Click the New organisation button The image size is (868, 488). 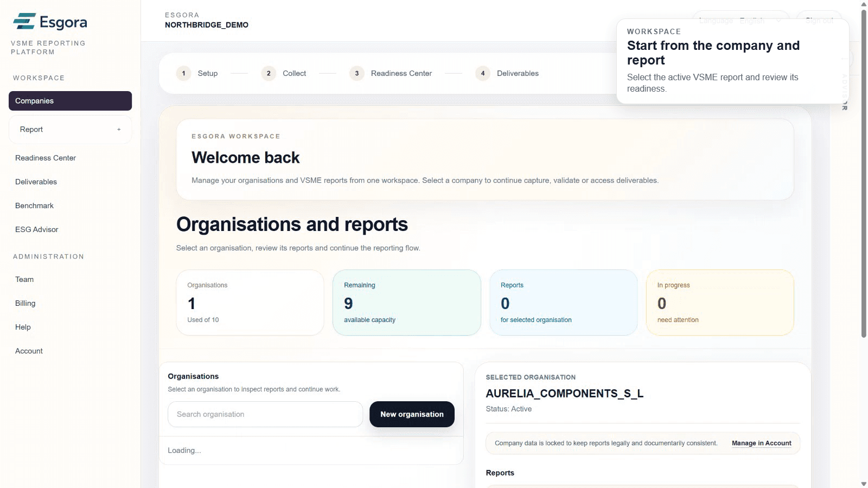pyautogui.click(x=412, y=414)
